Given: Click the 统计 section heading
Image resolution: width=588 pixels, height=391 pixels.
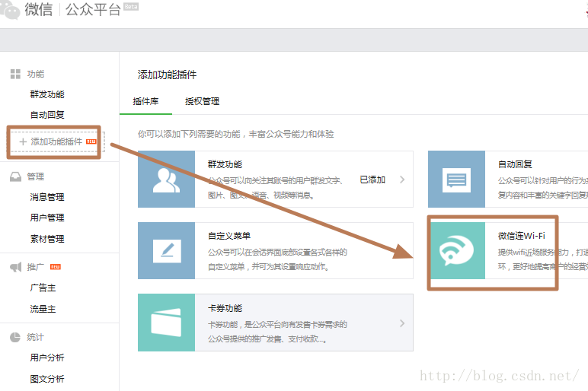Looking at the screenshot, I should (x=35, y=337).
